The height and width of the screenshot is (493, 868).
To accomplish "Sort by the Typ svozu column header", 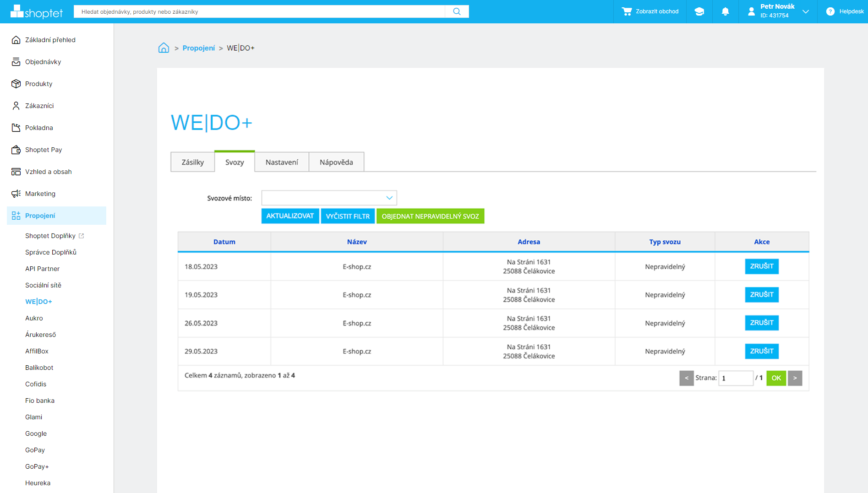I will (665, 242).
